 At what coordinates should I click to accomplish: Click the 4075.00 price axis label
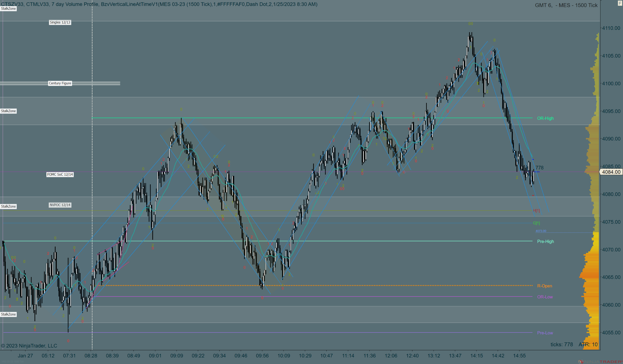(x=611, y=222)
